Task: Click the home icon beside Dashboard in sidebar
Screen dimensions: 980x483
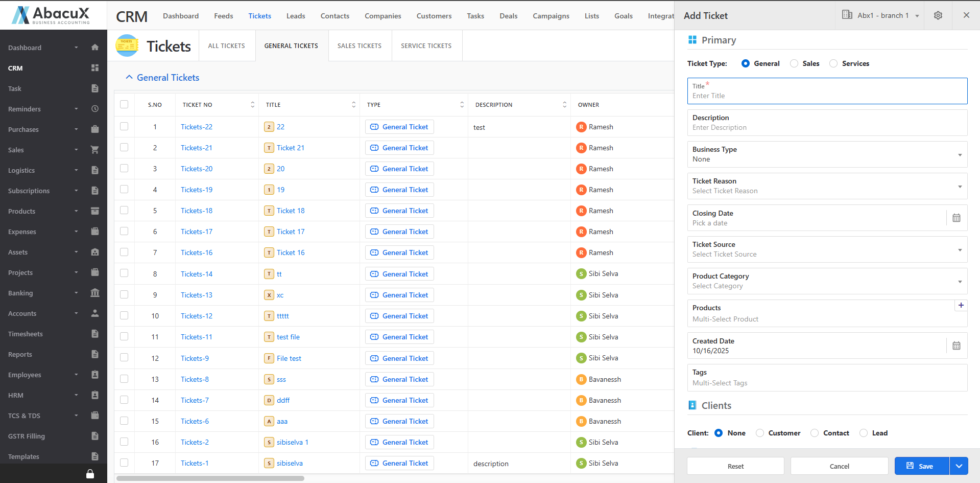Action: (x=94, y=48)
